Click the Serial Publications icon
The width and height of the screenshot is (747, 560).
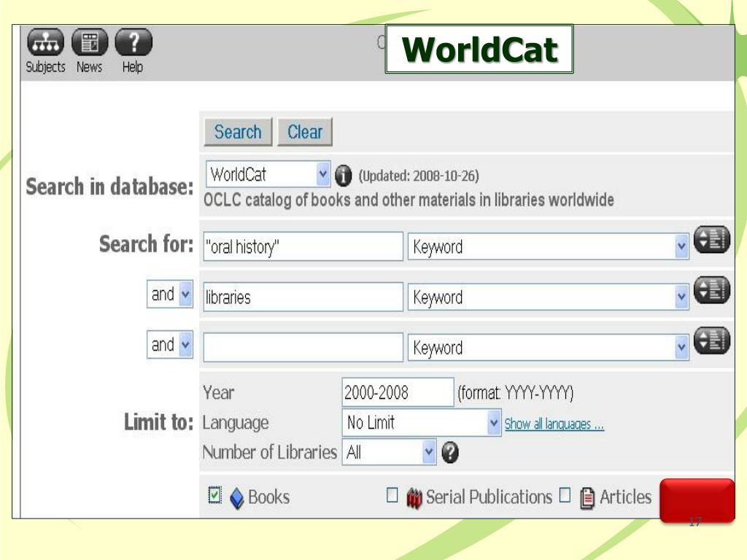pos(414,498)
